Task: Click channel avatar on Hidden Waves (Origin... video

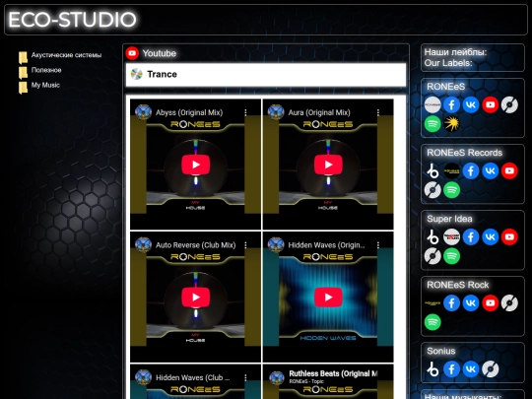Action: click(276, 245)
